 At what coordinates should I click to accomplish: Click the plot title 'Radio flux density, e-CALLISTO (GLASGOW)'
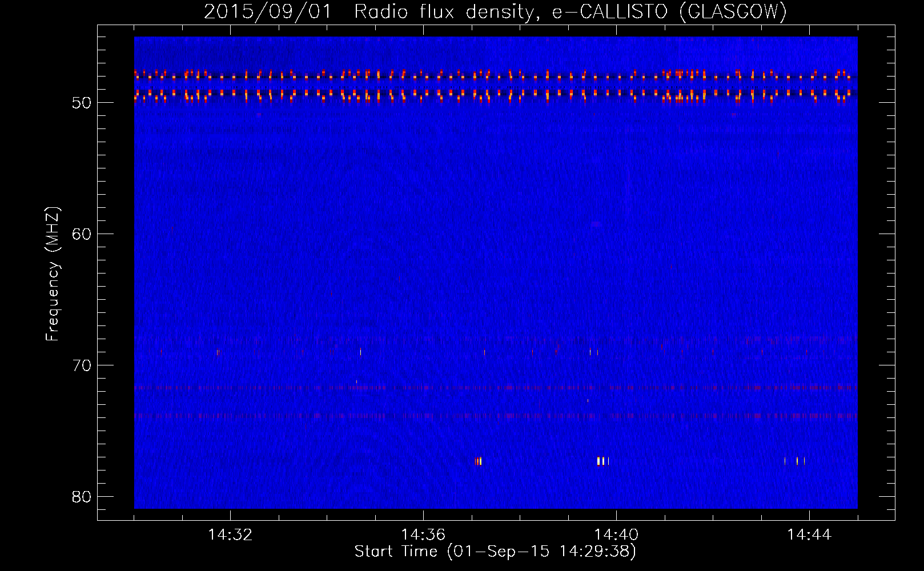[571, 11]
